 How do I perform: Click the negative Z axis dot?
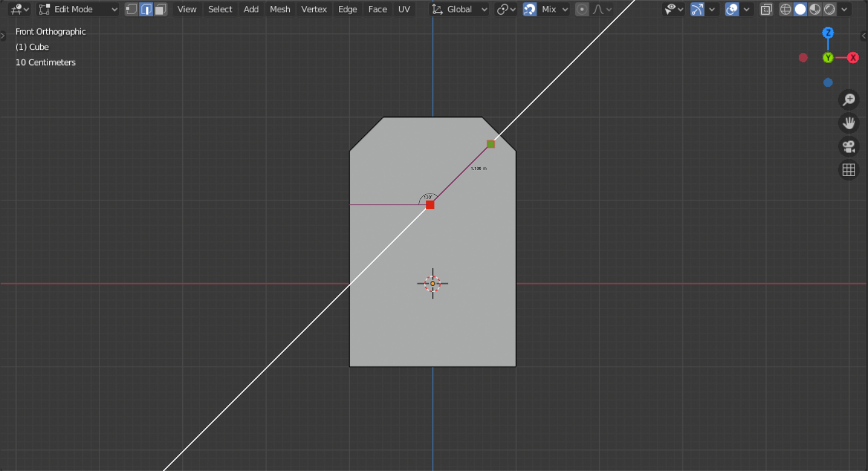point(828,83)
